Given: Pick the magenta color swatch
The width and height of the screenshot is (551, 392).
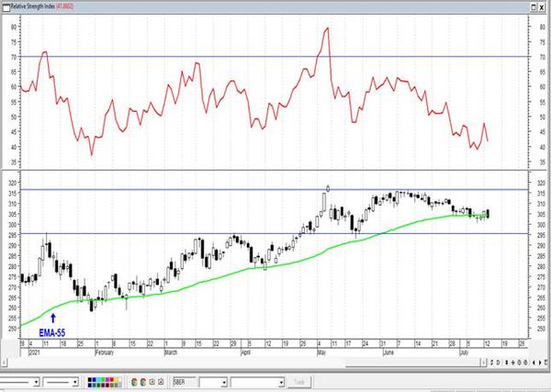Looking at the screenshot, I should [x=107, y=380].
